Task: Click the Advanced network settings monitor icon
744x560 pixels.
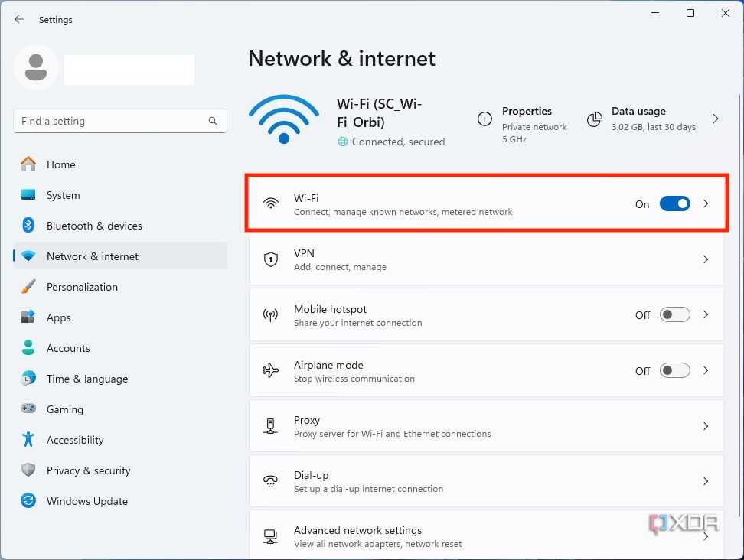Action: [x=270, y=536]
